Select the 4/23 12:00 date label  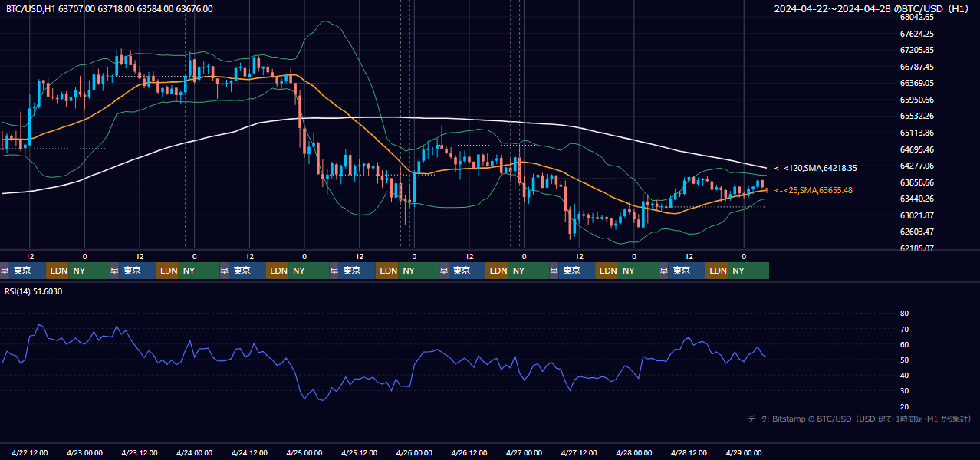[140, 452]
